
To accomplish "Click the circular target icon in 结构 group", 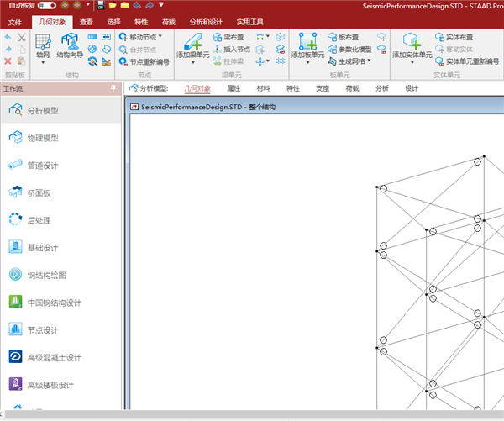I will 92,49.
